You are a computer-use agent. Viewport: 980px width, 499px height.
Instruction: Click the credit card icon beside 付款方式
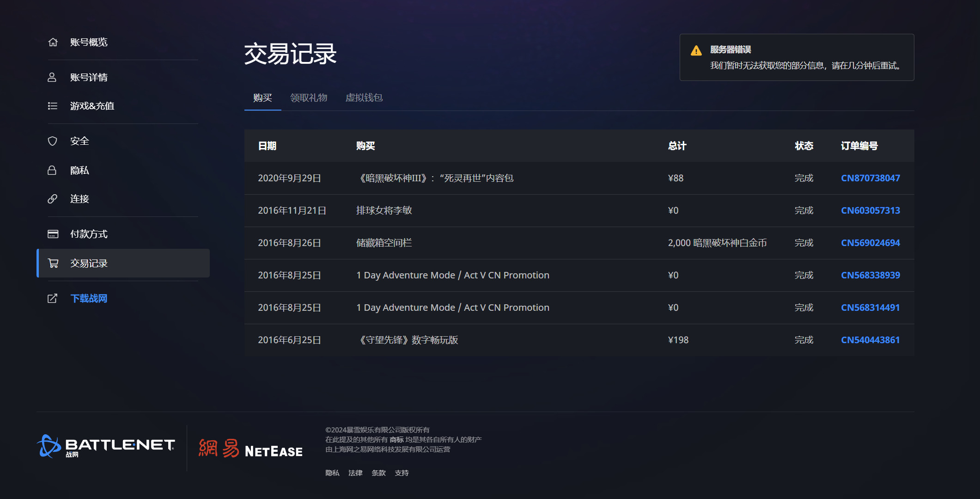pyautogui.click(x=53, y=234)
